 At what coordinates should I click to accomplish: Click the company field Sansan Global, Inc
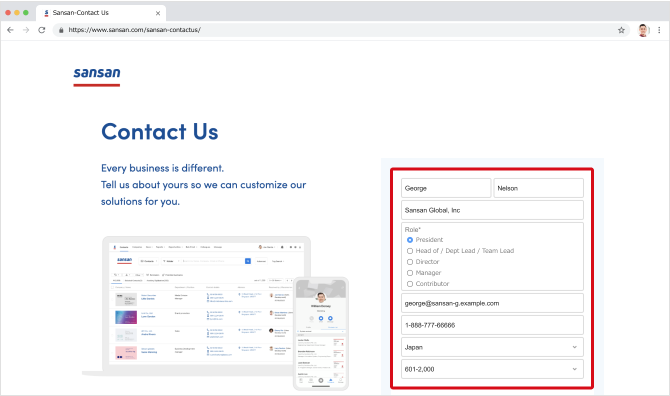(x=492, y=210)
